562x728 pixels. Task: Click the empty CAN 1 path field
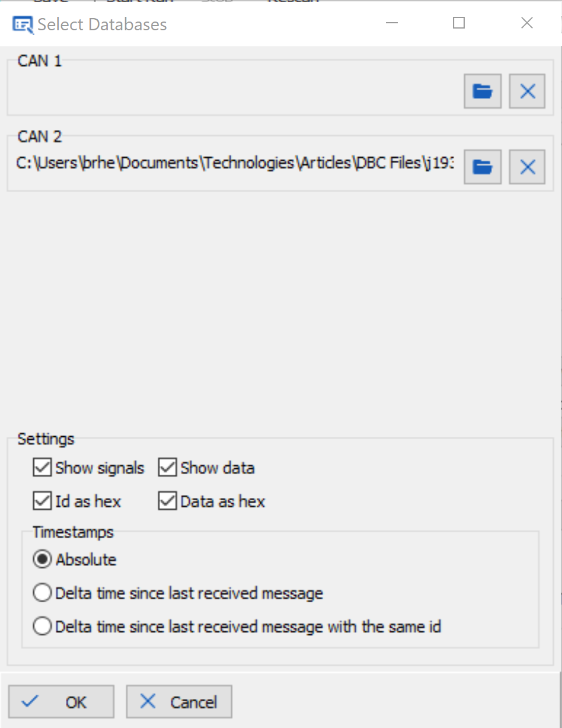(235, 91)
